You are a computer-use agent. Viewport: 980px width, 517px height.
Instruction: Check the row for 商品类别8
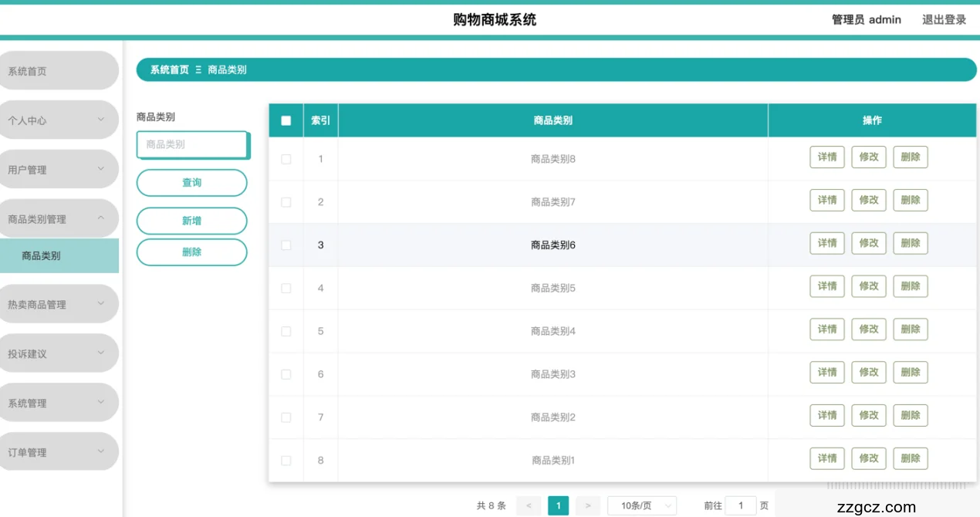coord(286,159)
